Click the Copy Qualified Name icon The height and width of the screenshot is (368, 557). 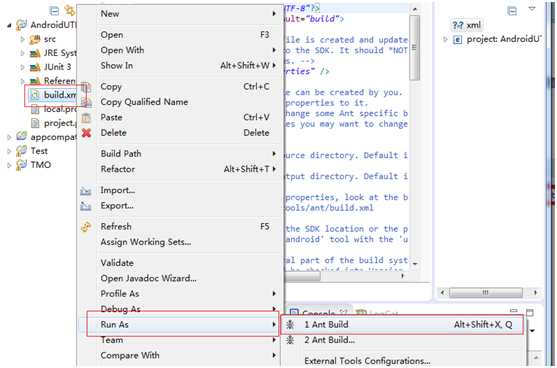pos(87,102)
